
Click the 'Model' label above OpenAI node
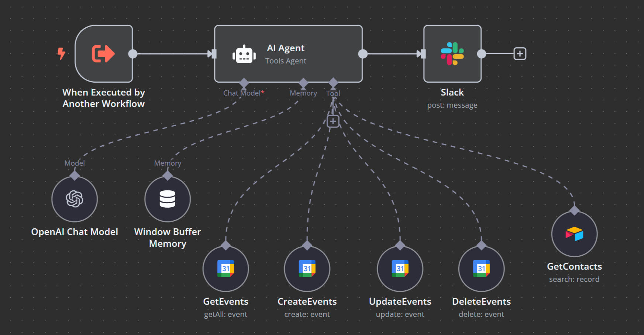pos(75,163)
